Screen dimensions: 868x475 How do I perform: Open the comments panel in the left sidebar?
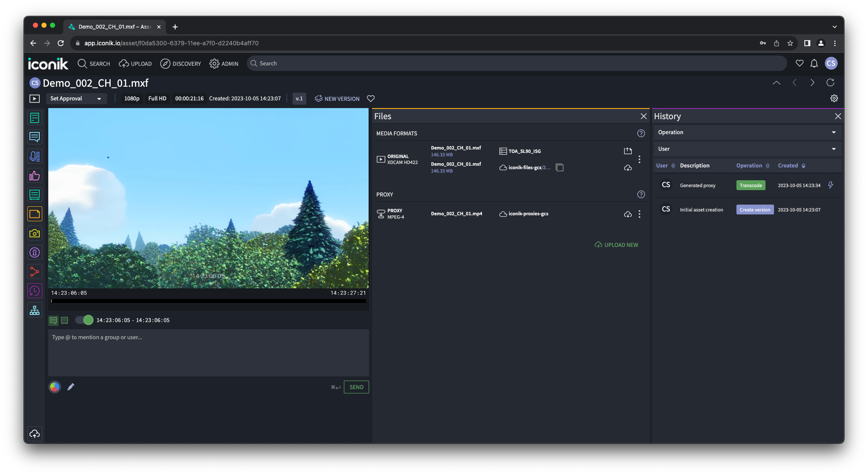point(35,137)
